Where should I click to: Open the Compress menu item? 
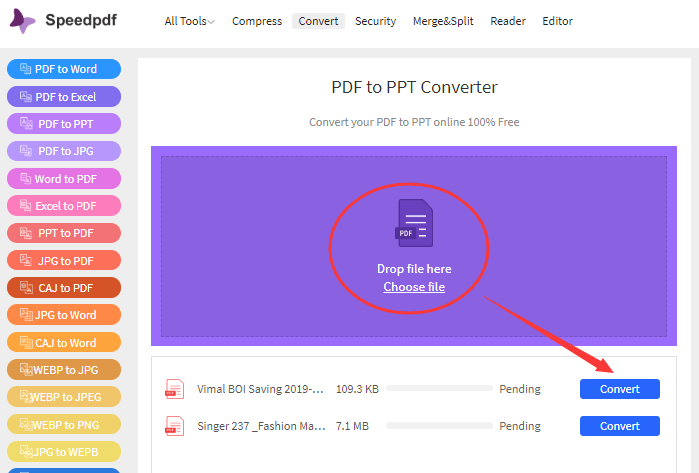pos(257,21)
